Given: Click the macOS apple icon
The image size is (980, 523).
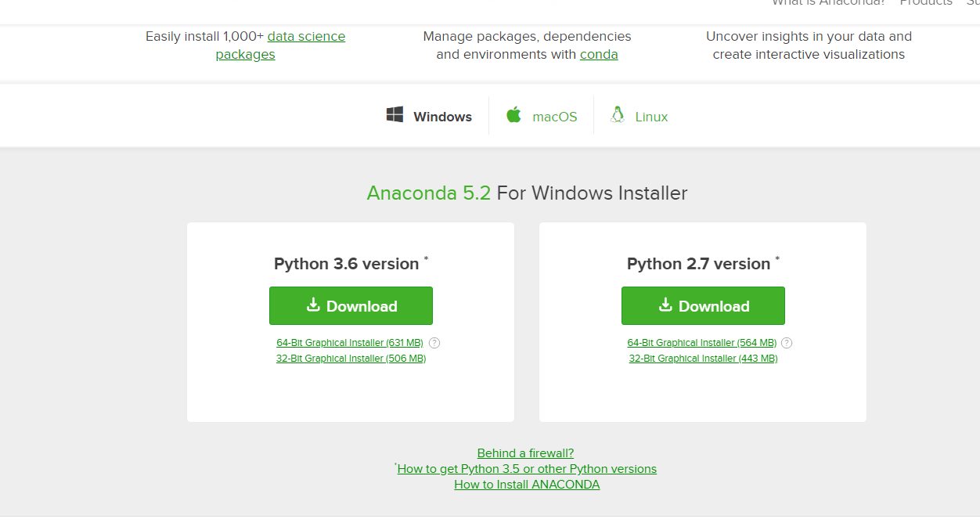Looking at the screenshot, I should [513, 115].
